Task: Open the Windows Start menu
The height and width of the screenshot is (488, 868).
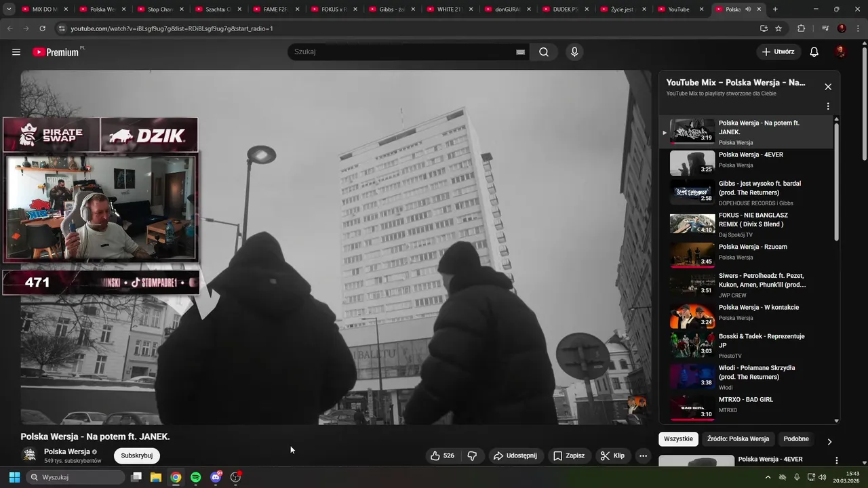Action: point(14,477)
